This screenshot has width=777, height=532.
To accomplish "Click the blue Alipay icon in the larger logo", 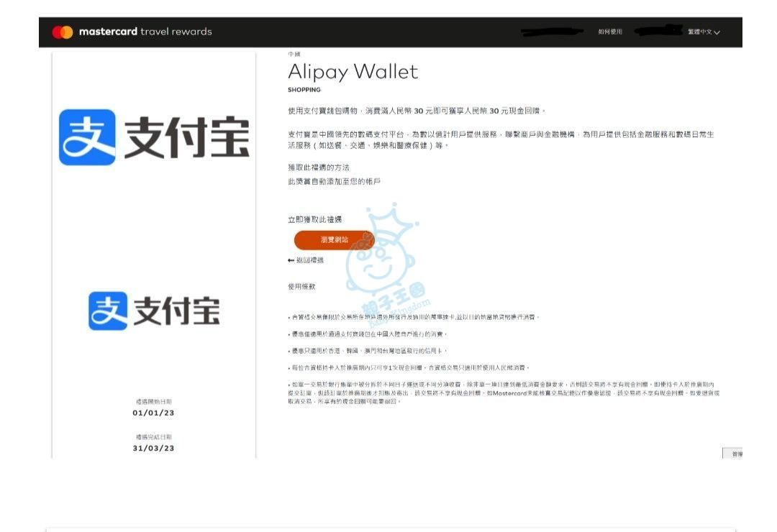I will point(87,137).
